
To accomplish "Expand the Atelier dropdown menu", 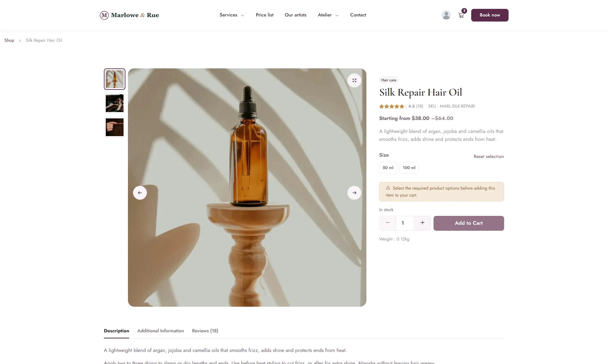I will coord(328,15).
